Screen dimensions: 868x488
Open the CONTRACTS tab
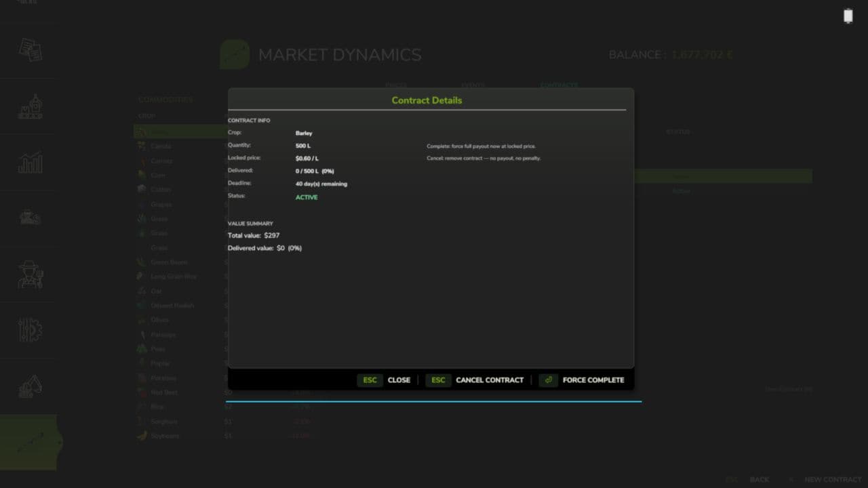(x=559, y=85)
